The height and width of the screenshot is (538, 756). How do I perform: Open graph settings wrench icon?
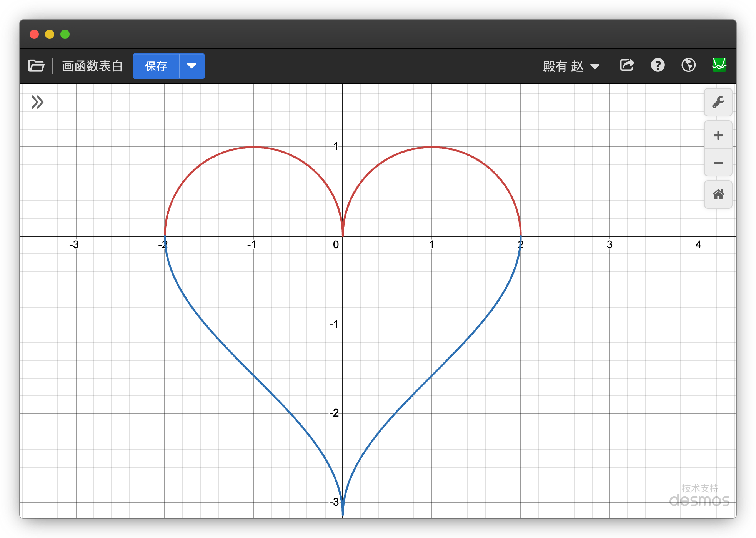[x=718, y=102]
